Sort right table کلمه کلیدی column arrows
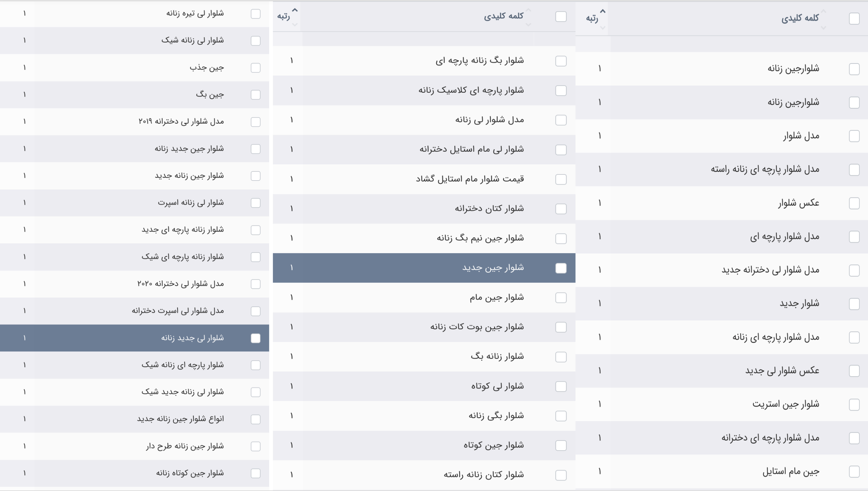Viewport: 868px width, 491px height. pos(823,19)
